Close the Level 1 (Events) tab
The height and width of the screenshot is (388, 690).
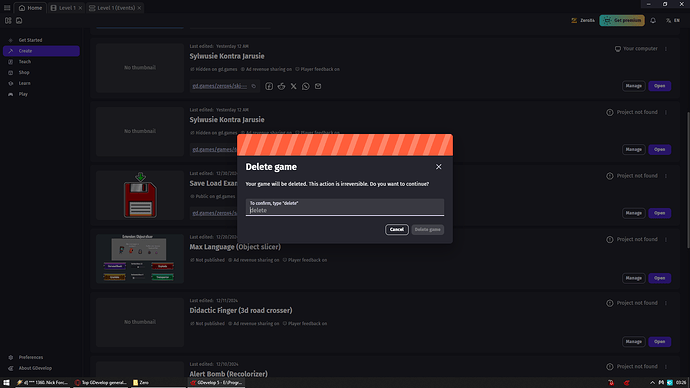tap(139, 8)
